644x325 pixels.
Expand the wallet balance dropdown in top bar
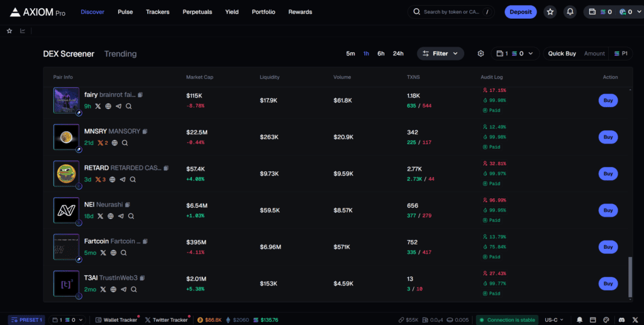pyautogui.click(x=613, y=12)
